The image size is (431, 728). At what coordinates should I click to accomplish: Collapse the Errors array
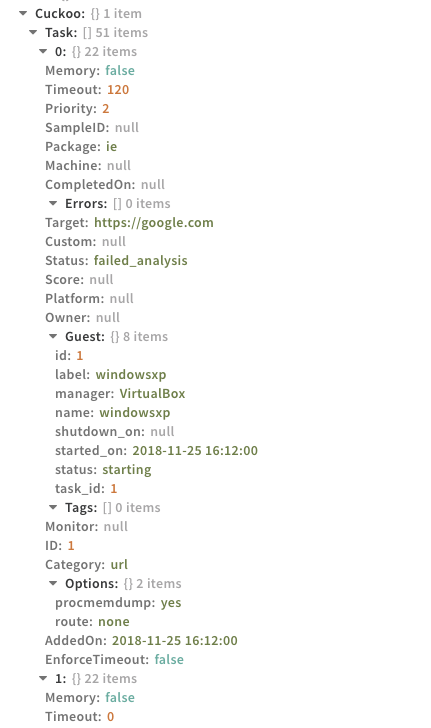[53, 203]
